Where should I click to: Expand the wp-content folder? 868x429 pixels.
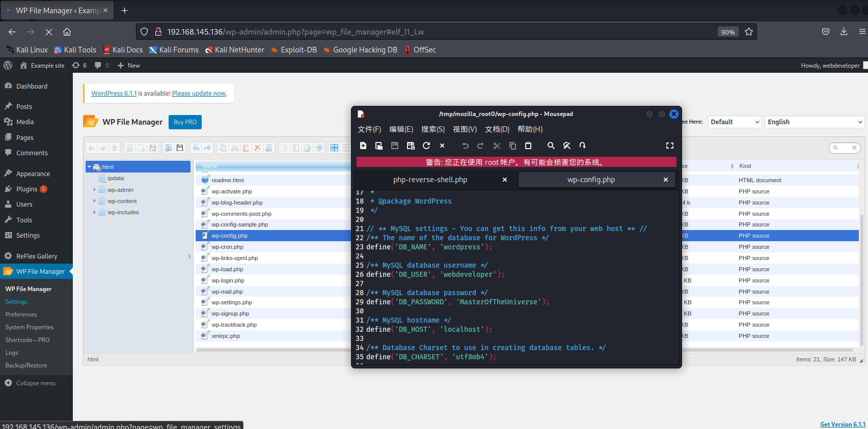tap(94, 201)
